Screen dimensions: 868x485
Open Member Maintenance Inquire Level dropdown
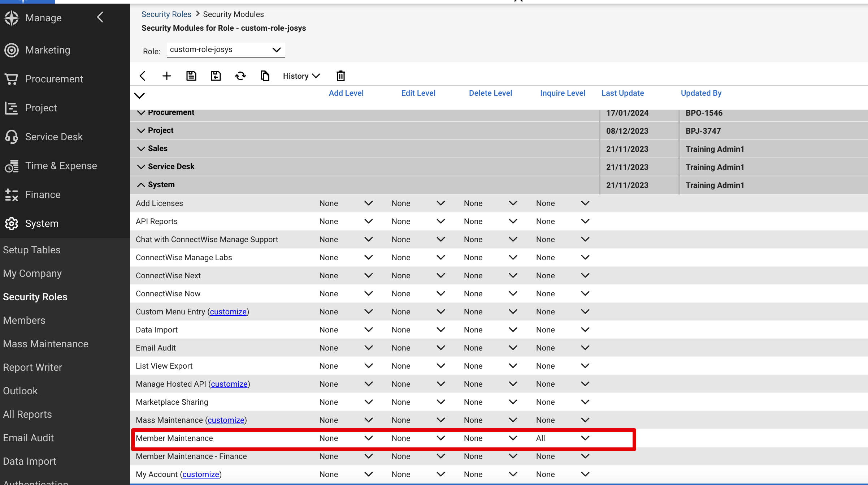click(x=585, y=438)
